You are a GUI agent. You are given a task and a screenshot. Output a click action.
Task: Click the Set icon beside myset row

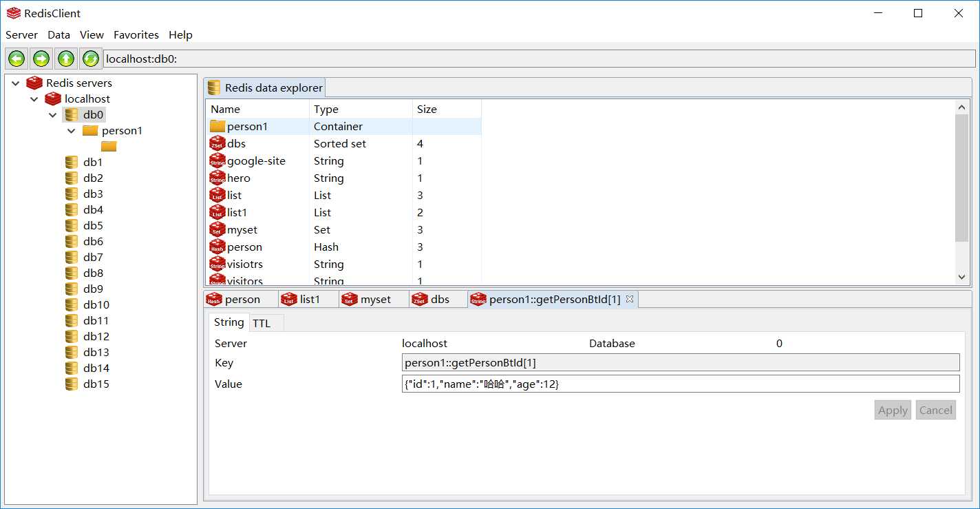coord(217,229)
